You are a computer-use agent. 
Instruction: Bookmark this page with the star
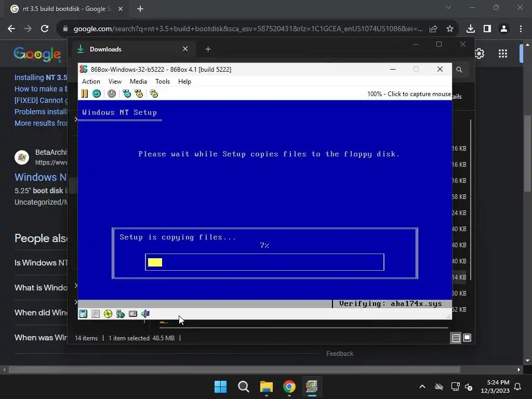[450, 29]
